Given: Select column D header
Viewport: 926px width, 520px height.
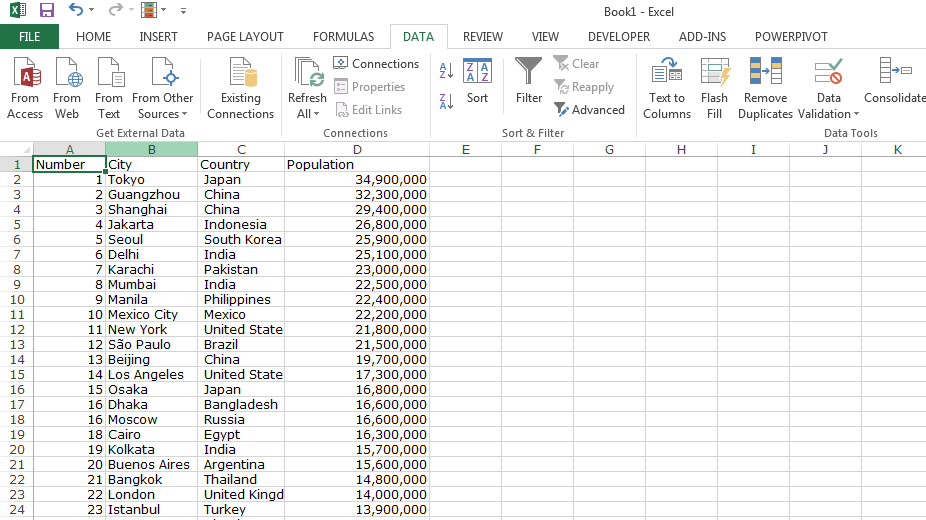Looking at the screenshot, I should point(357,149).
